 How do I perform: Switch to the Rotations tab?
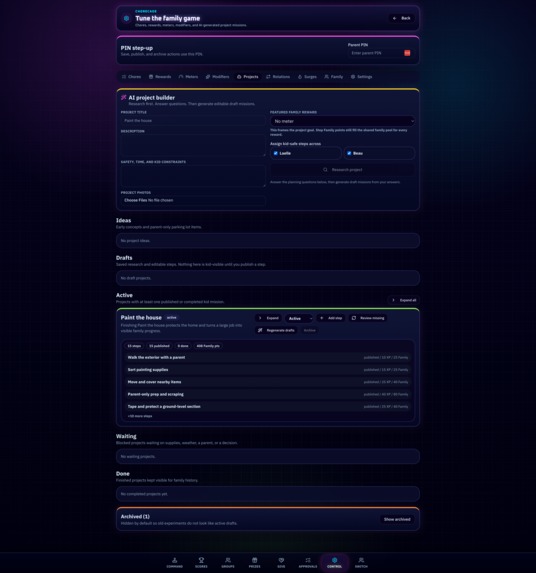(278, 77)
